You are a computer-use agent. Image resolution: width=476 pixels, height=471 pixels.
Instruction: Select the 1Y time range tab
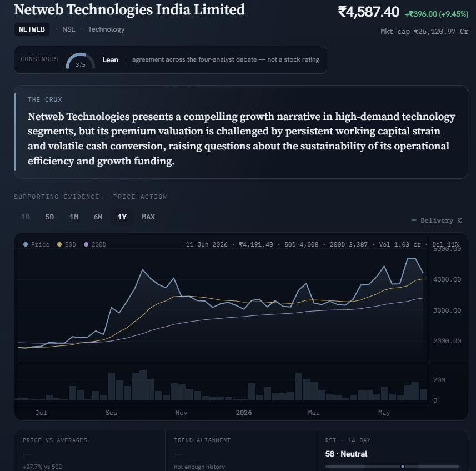122,217
